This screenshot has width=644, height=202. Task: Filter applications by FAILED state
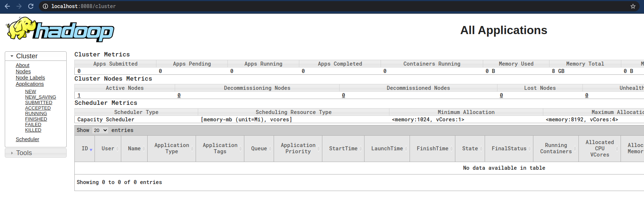[33, 125]
